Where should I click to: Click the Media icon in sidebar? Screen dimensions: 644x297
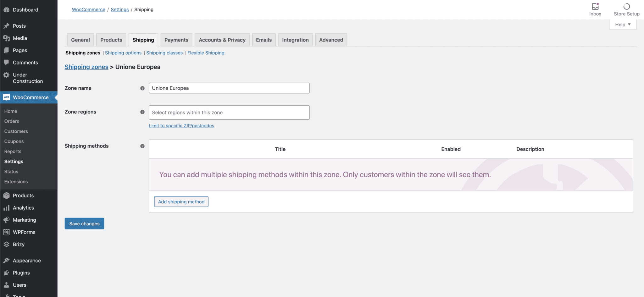(6, 38)
